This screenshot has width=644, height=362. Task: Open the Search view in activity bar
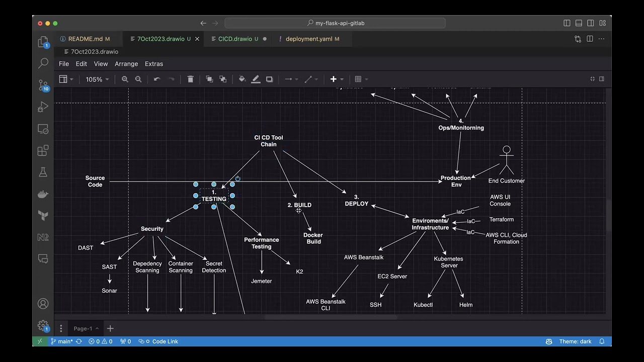tap(43, 63)
